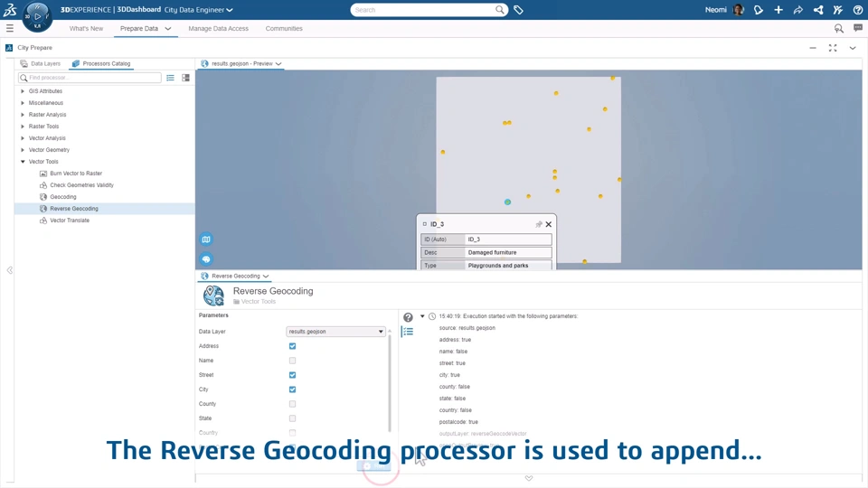Uncheck the Street checkbox
868x488 pixels.
click(x=292, y=374)
